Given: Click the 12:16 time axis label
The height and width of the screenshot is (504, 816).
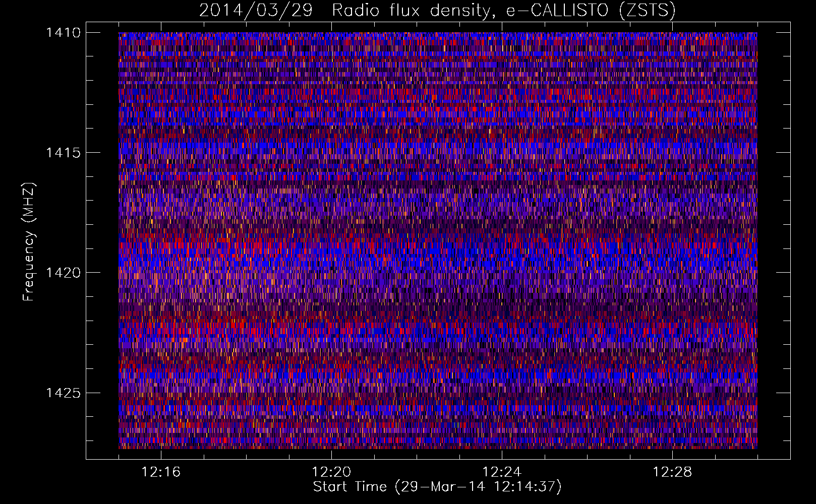Looking at the screenshot, I should pos(161,472).
